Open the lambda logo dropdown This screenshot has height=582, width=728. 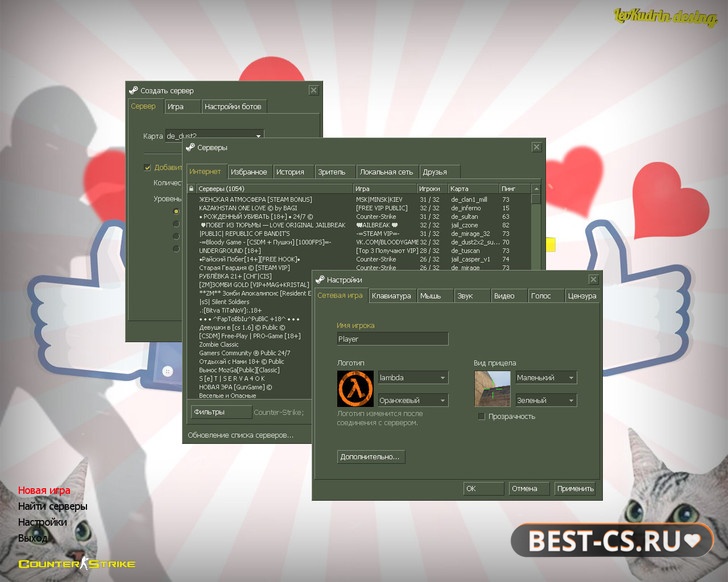coord(413,378)
